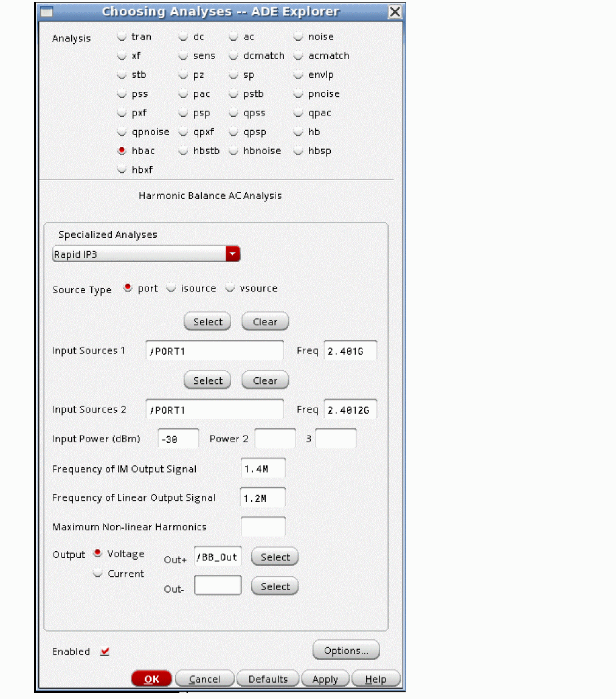The width and height of the screenshot is (616, 699).
Task: Click the Out+ field containing /BB_Out
Action: tap(218, 557)
